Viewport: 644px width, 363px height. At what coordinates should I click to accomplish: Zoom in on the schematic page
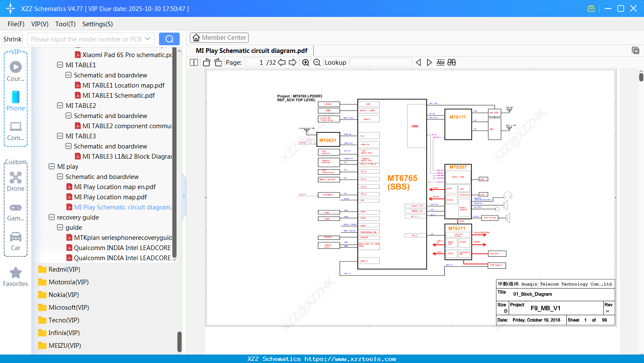click(305, 62)
